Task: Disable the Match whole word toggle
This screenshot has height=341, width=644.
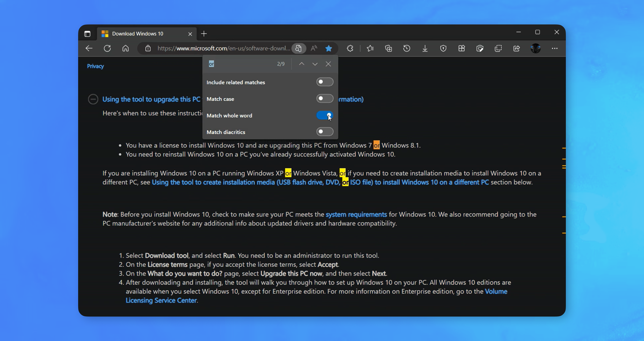Action: (x=325, y=115)
